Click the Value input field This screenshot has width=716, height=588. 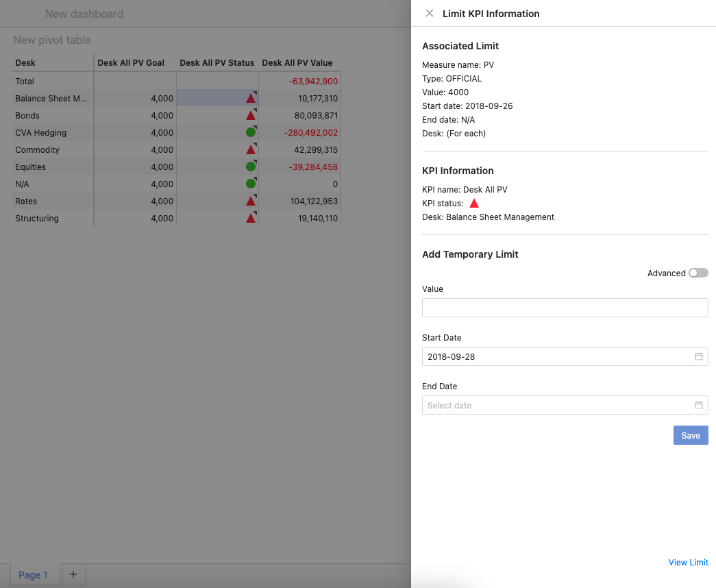point(565,308)
